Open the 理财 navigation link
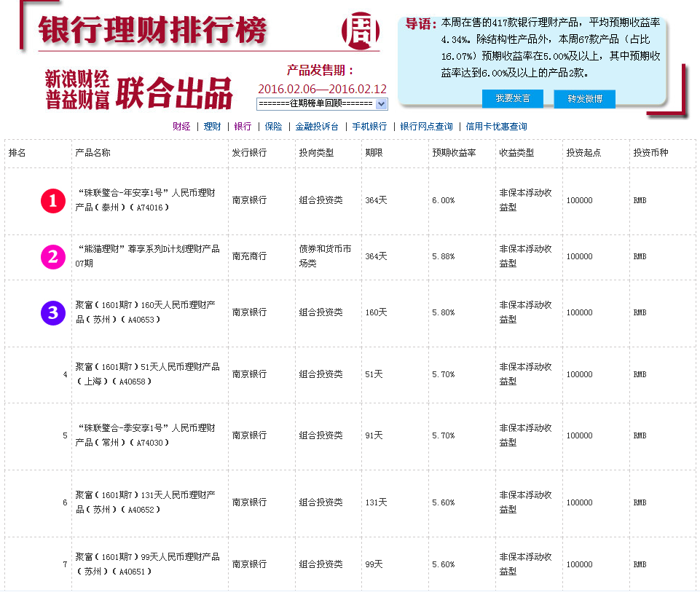 (x=212, y=127)
